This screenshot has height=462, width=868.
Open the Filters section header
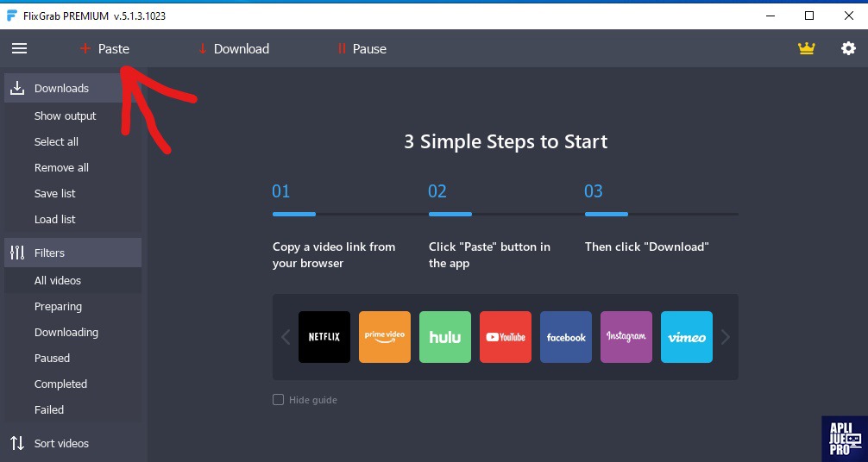pos(73,253)
